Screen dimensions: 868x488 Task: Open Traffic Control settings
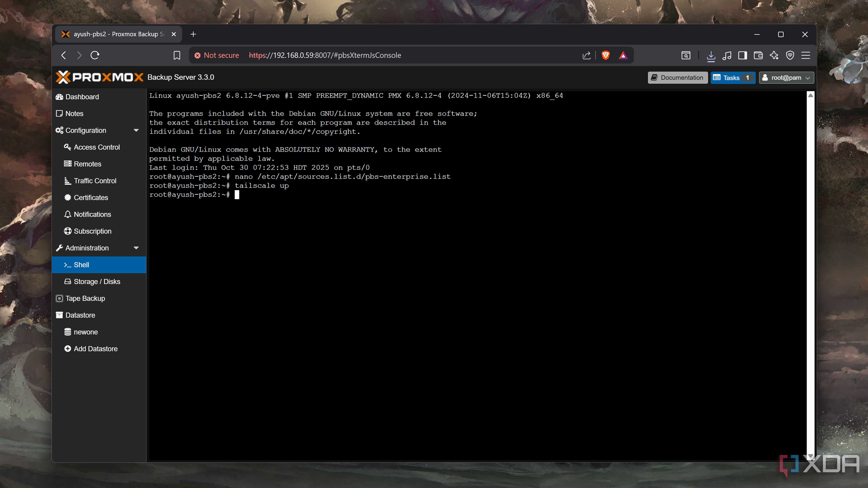[x=99, y=181]
